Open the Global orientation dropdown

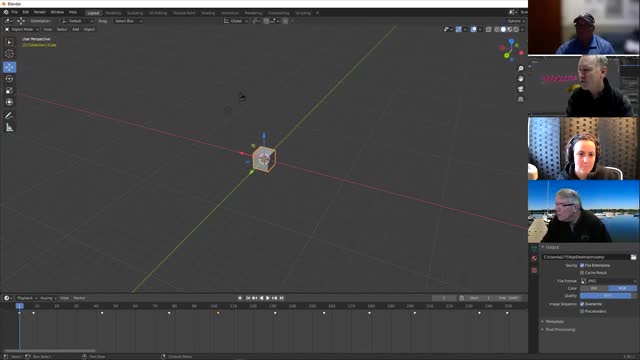tap(236, 21)
